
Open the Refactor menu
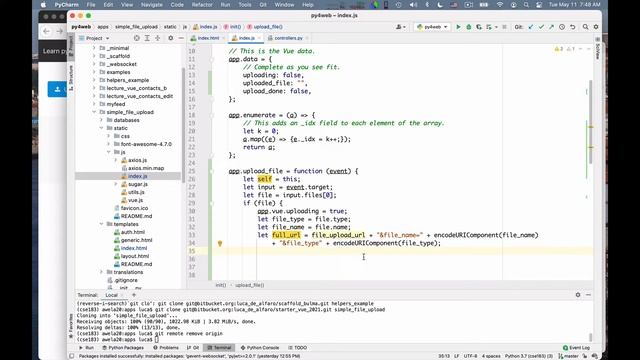(x=202, y=5)
